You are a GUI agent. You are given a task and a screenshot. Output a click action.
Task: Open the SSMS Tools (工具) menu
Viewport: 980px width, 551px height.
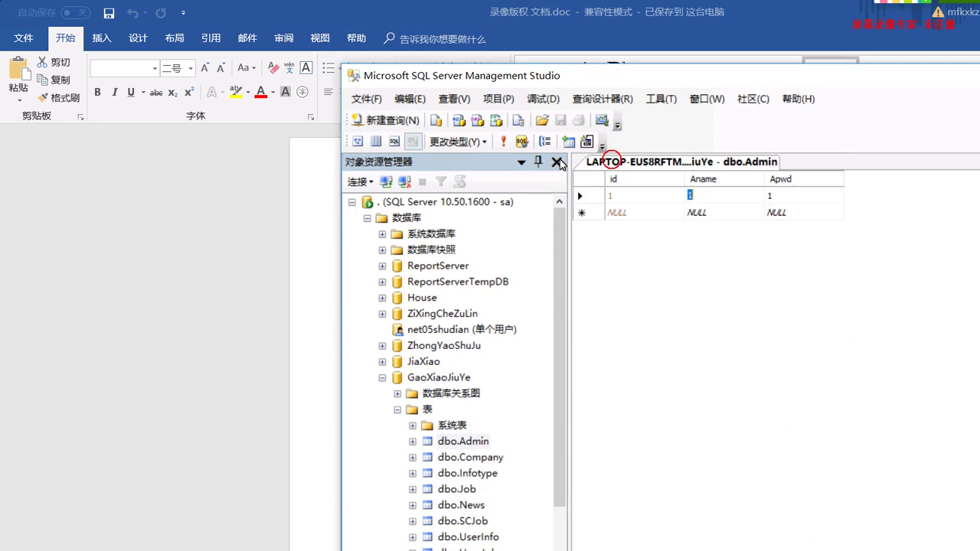coord(661,99)
